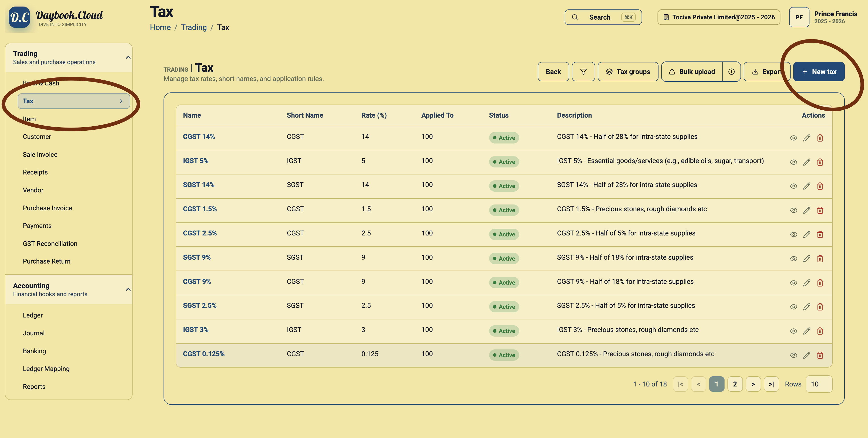Delete the IGST 3% tax row
The height and width of the screenshot is (438, 868).
point(820,331)
